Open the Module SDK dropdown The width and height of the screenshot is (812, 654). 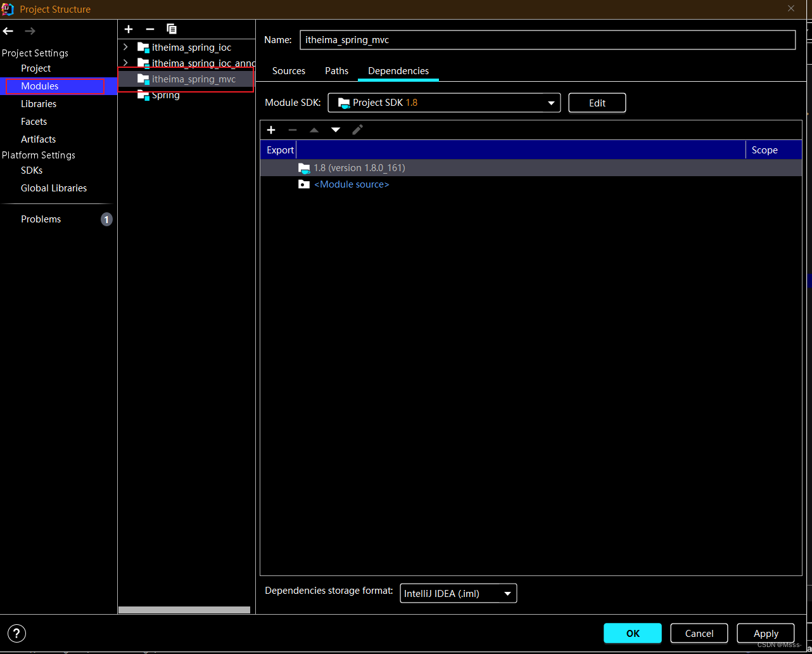pos(444,103)
